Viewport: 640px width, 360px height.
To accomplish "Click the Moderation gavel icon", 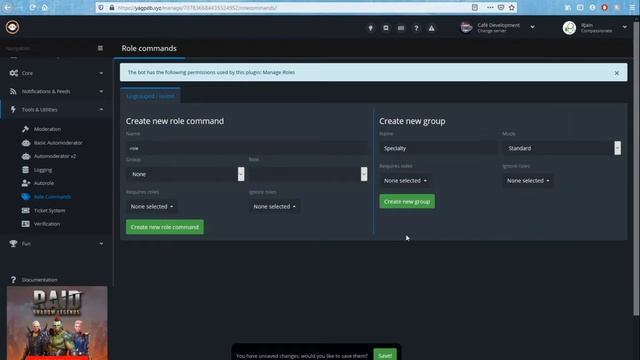I will (x=25, y=129).
